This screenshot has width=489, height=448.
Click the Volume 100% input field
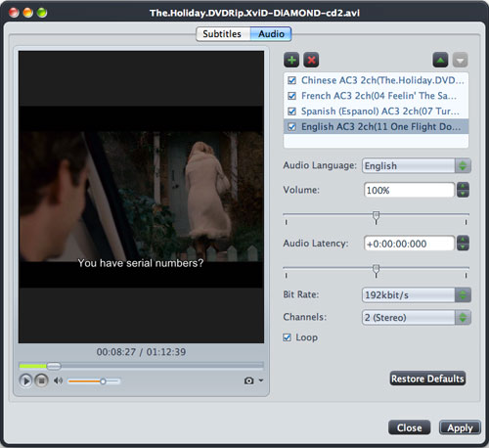[409, 190]
